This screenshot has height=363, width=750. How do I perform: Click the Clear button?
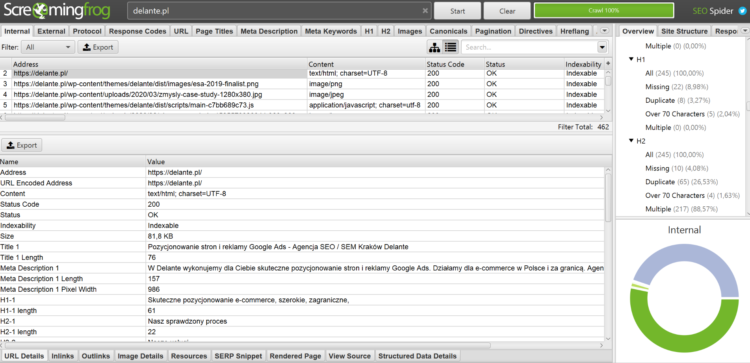[507, 11]
